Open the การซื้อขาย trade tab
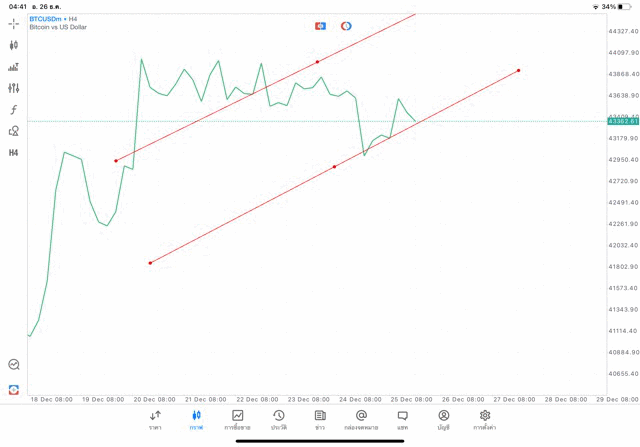Screen dimensions: 640x447 [x=237, y=419]
